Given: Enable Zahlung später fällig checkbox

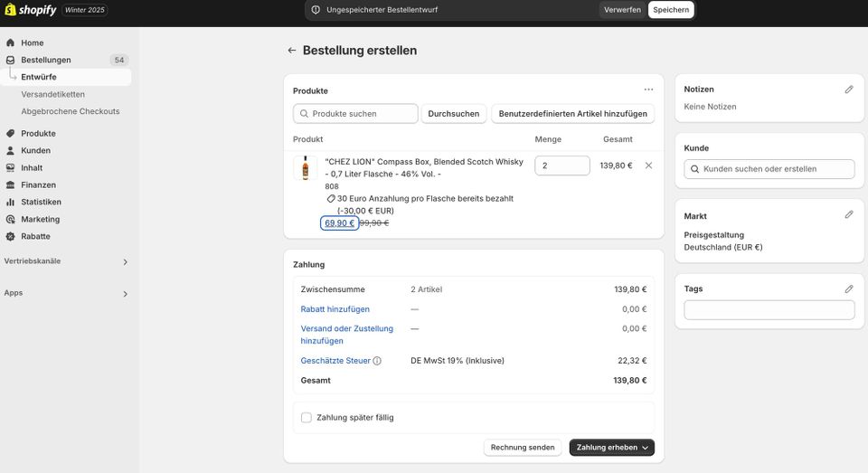Looking at the screenshot, I should click(307, 418).
